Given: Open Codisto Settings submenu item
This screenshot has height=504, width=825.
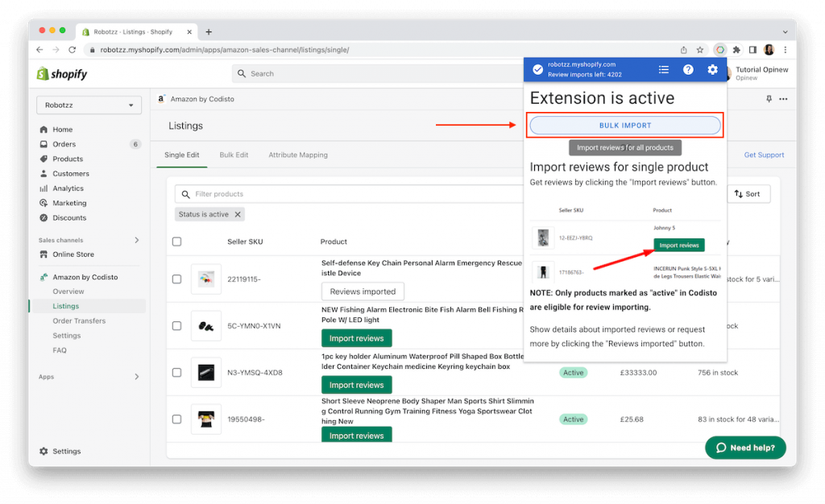Looking at the screenshot, I should (x=67, y=335).
